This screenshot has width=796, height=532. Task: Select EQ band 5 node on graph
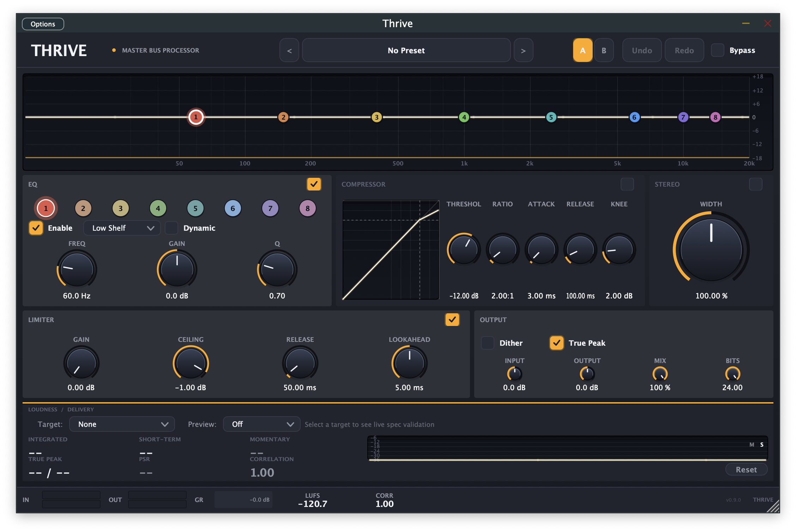coord(551,117)
